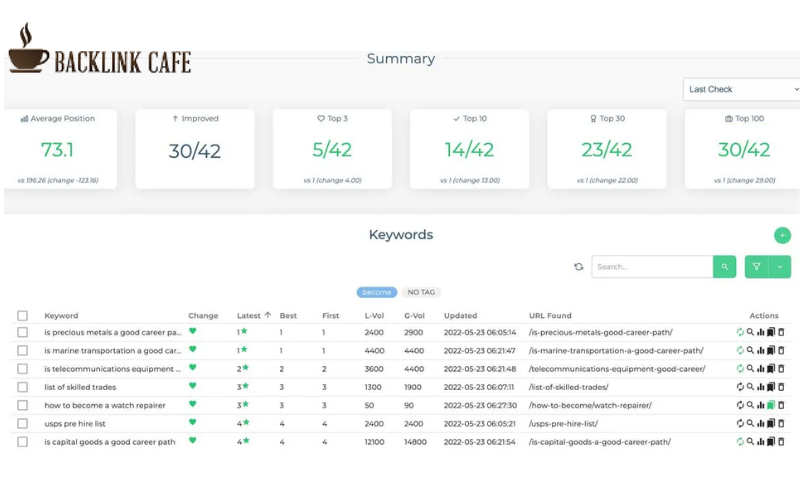Select the become tag filter
Image resolution: width=800 pixels, height=500 pixels.
pyautogui.click(x=377, y=292)
